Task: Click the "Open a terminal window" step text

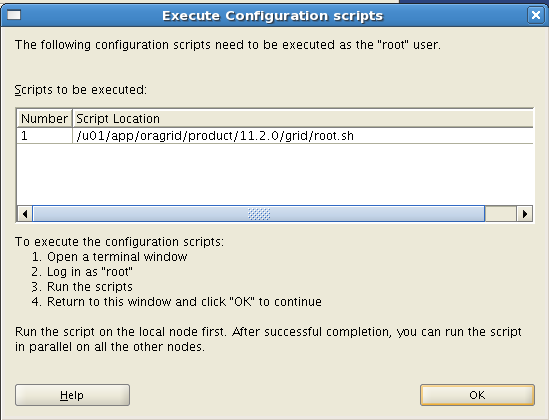Action: coord(117,257)
